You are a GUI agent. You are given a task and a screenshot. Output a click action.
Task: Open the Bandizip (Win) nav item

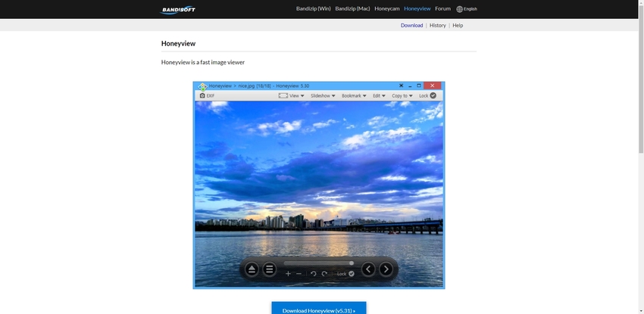coord(313,9)
